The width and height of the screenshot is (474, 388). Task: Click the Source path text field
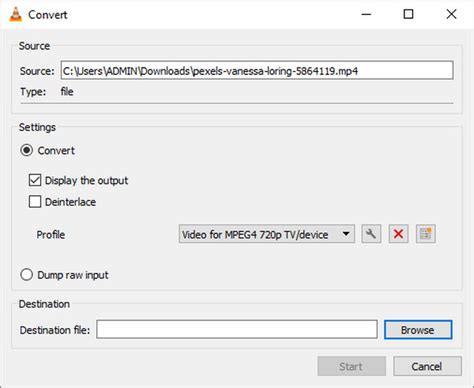[x=257, y=70]
